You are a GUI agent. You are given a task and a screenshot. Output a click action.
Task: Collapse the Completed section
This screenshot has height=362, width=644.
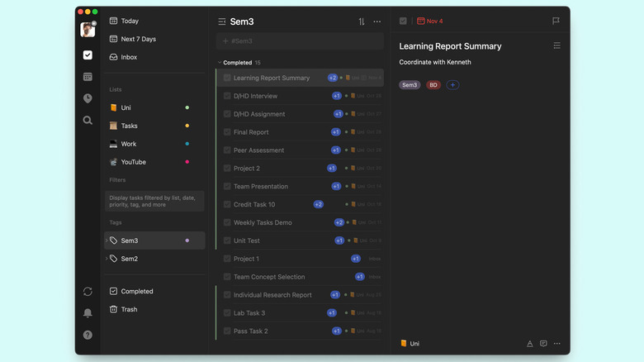[220, 62]
